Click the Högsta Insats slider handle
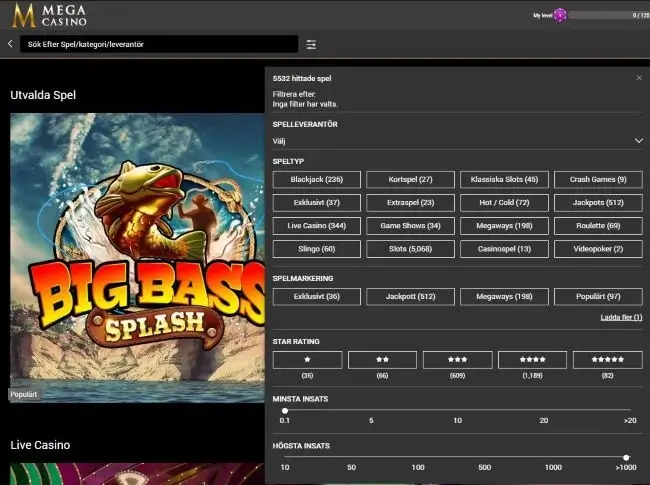 [x=626, y=458]
